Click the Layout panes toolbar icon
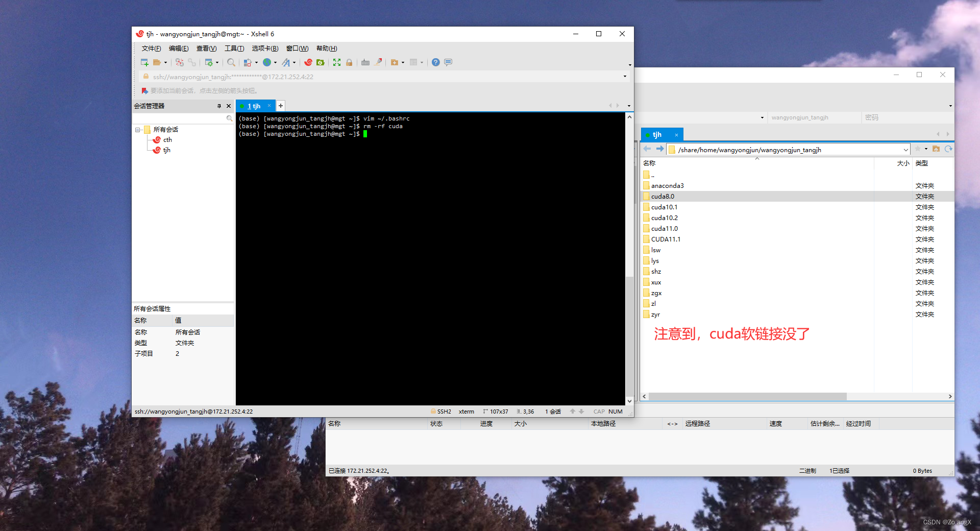Screen dimensions: 980x531 [413, 62]
